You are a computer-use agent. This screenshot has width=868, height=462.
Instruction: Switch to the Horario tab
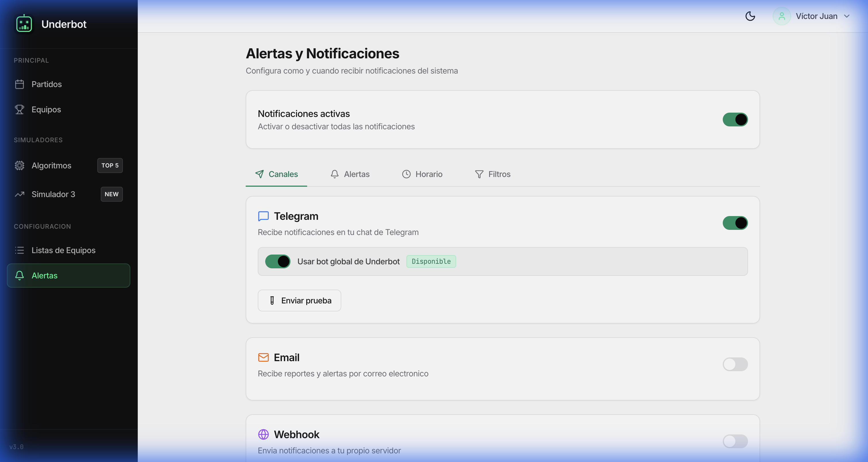[422, 174]
